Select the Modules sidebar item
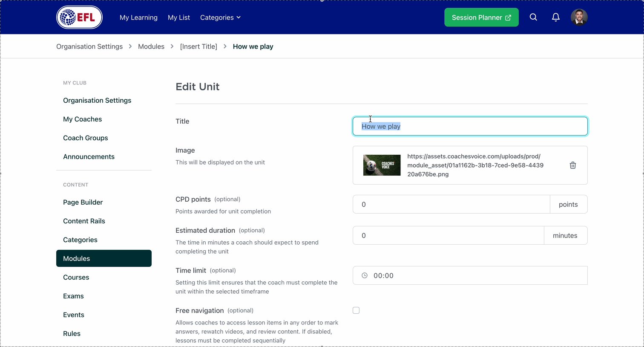This screenshot has height=347, width=644. 104,258
